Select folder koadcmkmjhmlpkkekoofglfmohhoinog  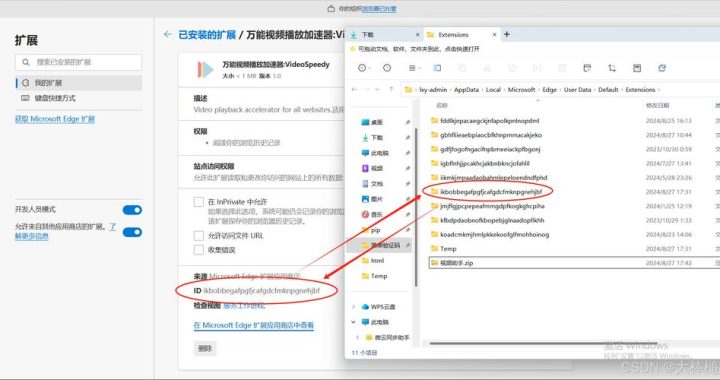[x=489, y=235]
